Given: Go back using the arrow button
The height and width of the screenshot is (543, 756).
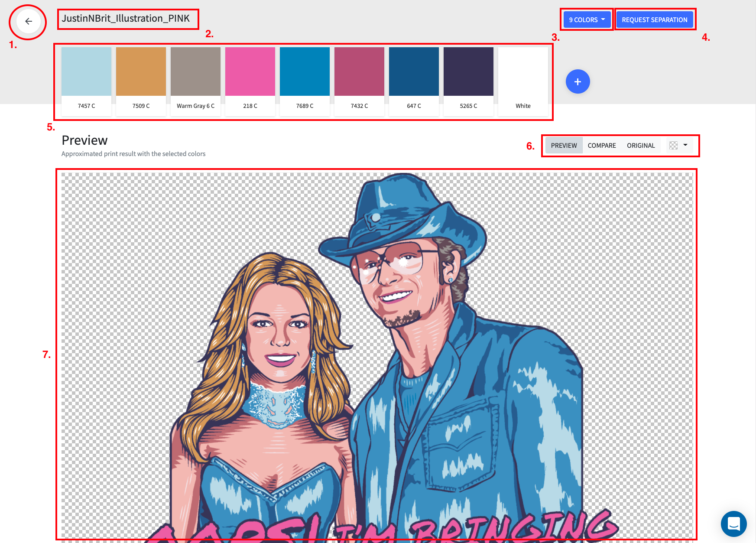Looking at the screenshot, I should [x=28, y=21].
